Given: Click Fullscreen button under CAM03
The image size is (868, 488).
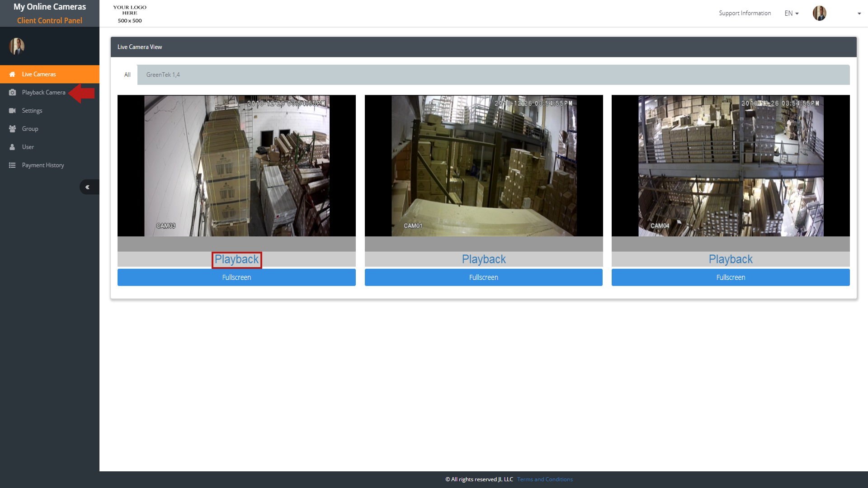Looking at the screenshot, I should (236, 277).
